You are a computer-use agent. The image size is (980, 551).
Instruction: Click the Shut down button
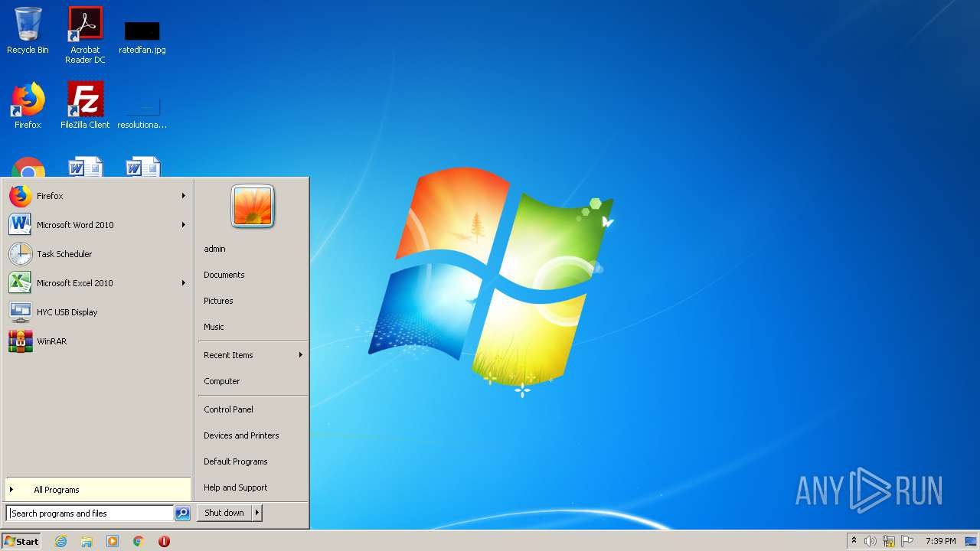tap(224, 513)
